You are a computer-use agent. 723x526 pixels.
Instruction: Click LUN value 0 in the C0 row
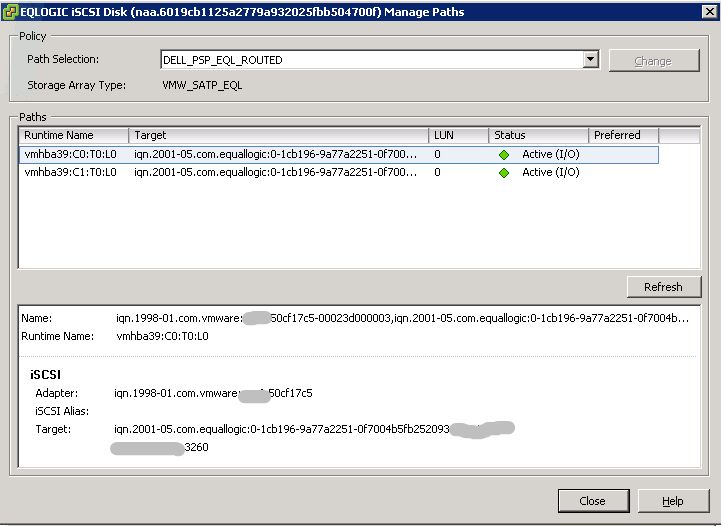tap(437, 154)
